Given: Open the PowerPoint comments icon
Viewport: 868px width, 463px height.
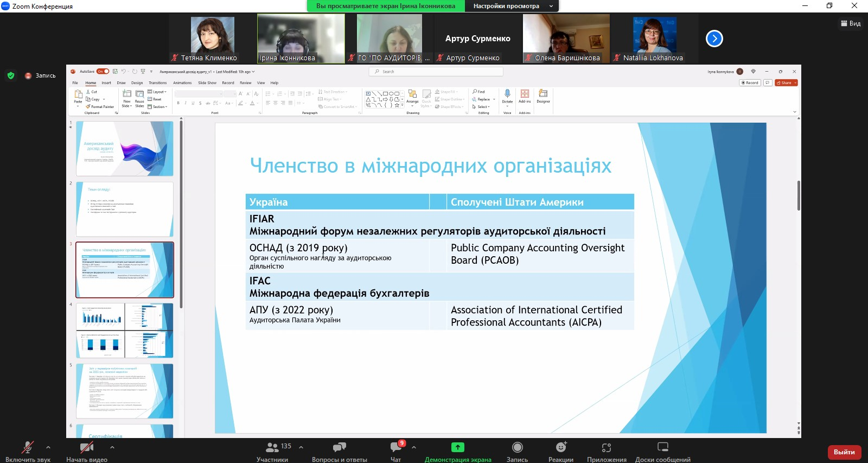Looking at the screenshot, I should coord(768,83).
